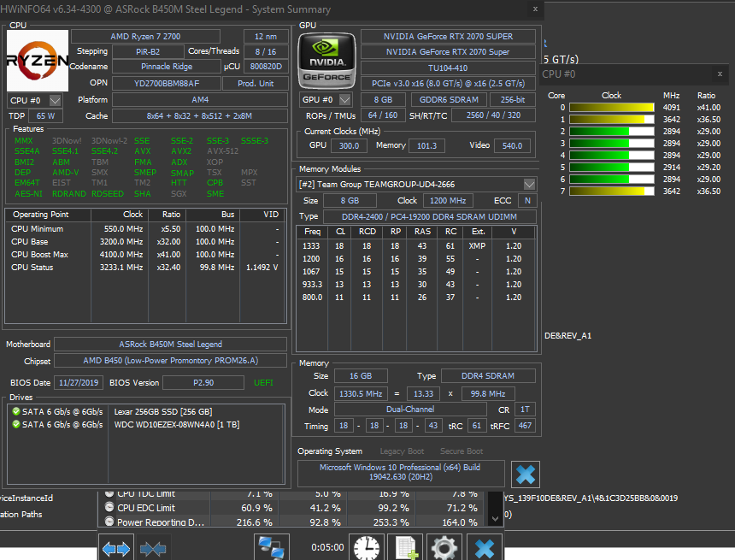Click the NVIDIA GeForce logo image
Viewport: 735px width, 560px height.
point(325,61)
